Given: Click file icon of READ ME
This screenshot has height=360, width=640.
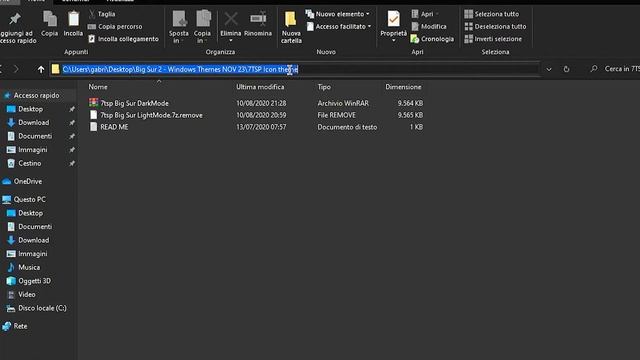Looking at the screenshot, I should coord(94,127).
